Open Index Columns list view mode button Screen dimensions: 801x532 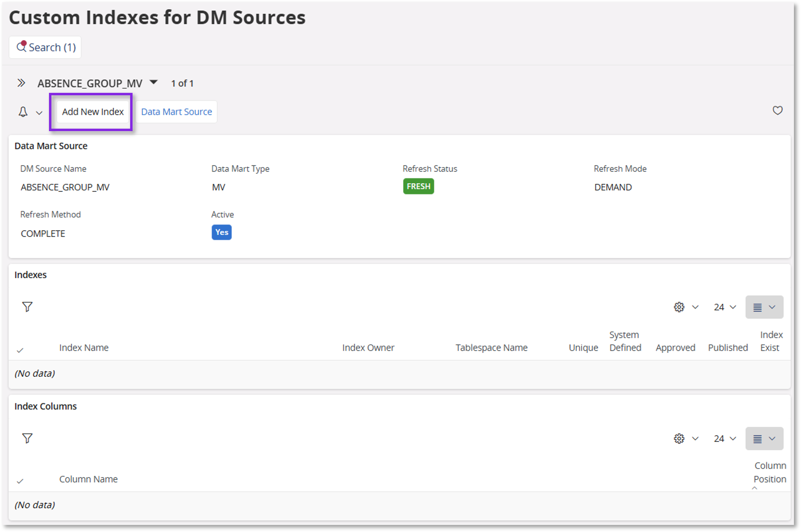click(764, 439)
